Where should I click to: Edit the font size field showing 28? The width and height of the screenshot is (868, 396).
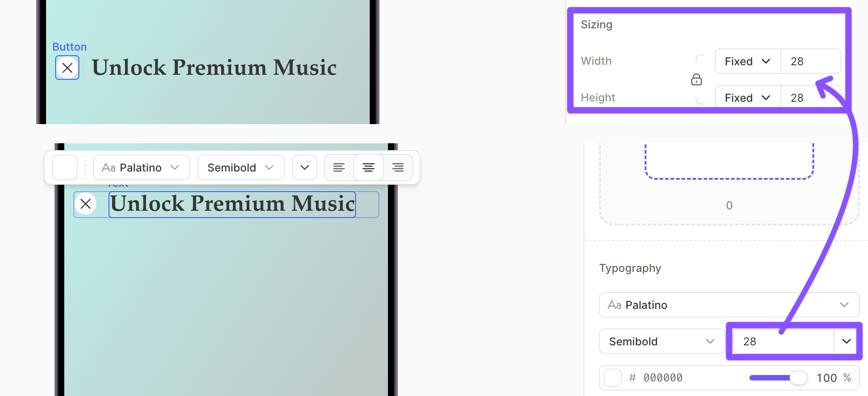783,341
